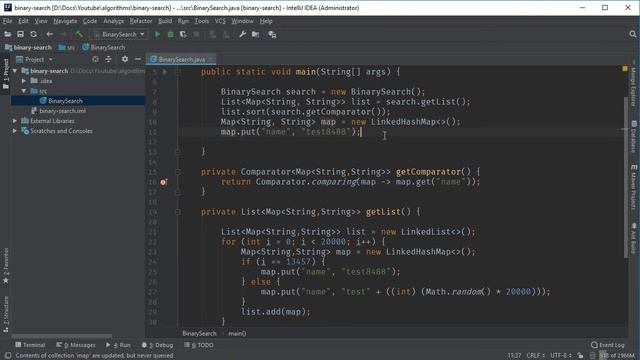Click the breakpoint icon on the return Comparator line

(164, 182)
